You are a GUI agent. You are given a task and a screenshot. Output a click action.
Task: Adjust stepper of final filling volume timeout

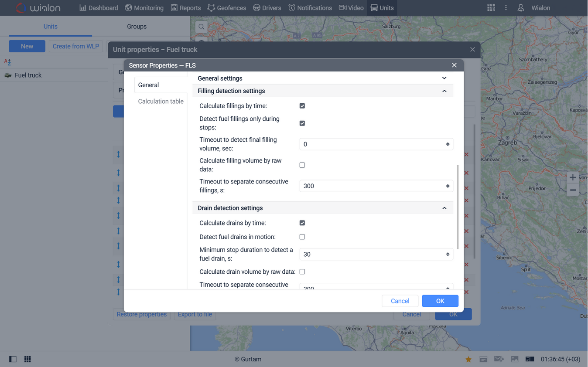pos(448,144)
